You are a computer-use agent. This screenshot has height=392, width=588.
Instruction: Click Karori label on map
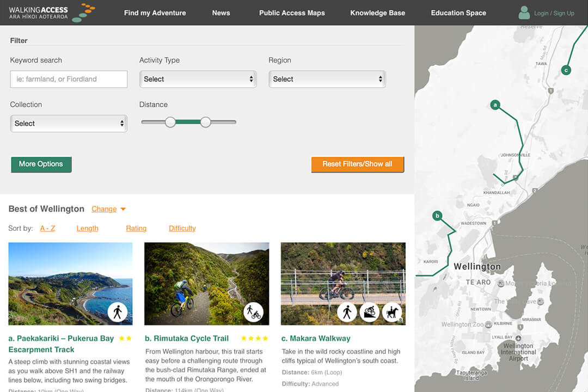(x=431, y=261)
